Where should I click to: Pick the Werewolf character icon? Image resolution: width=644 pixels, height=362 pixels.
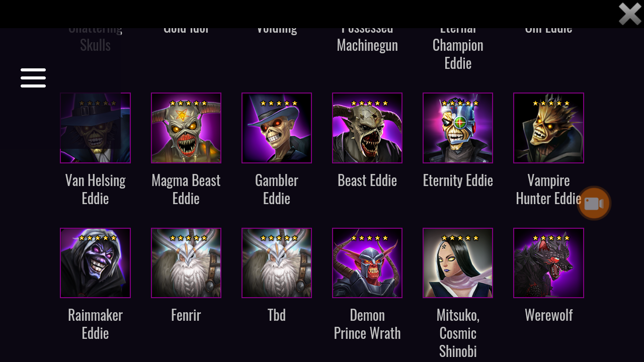(x=548, y=263)
